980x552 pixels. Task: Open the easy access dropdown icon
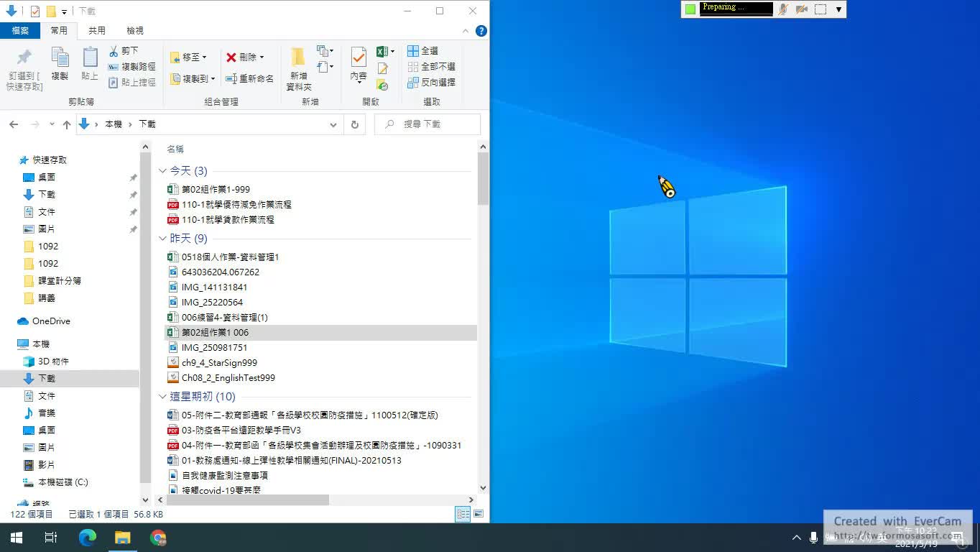coord(325,67)
